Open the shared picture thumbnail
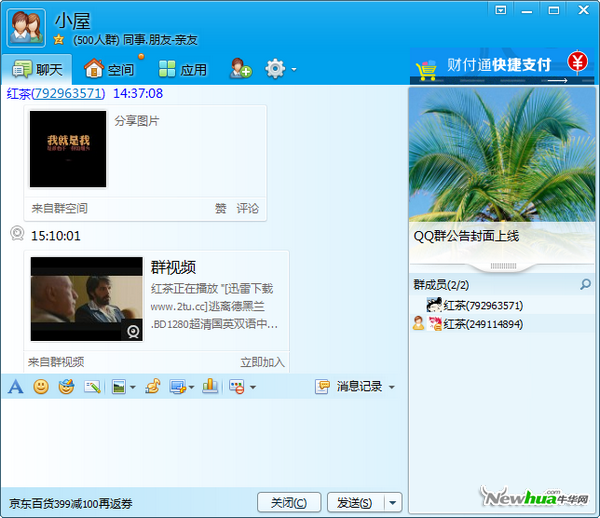Image resolution: width=600 pixels, height=518 pixels. [x=68, y=149]
